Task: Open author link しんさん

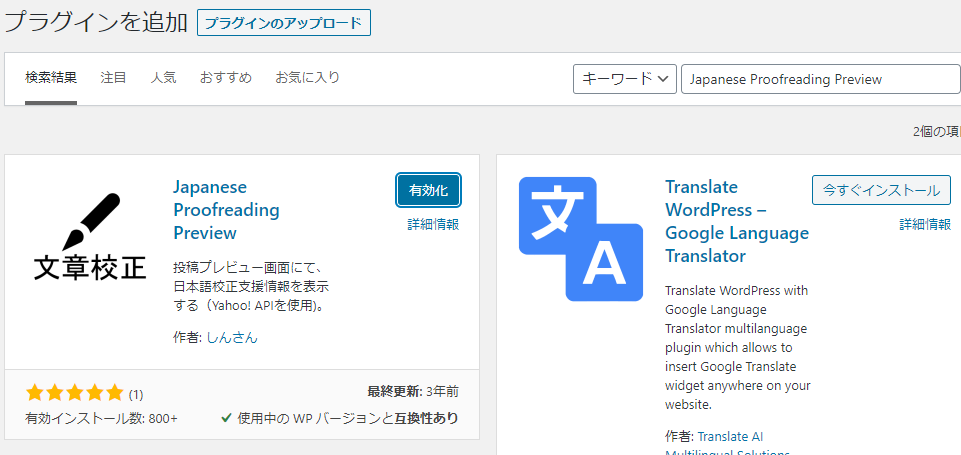Action: point(232,337)
